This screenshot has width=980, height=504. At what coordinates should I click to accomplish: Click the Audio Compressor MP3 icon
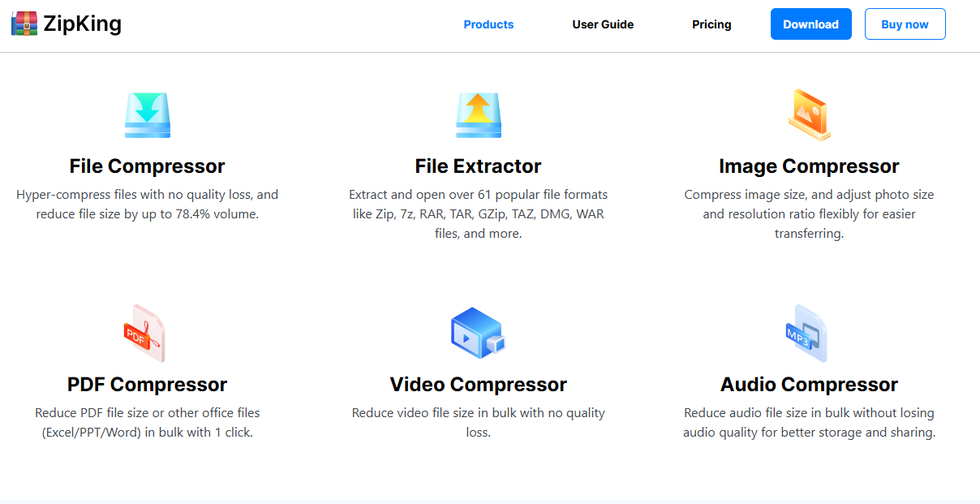(806, 333)
